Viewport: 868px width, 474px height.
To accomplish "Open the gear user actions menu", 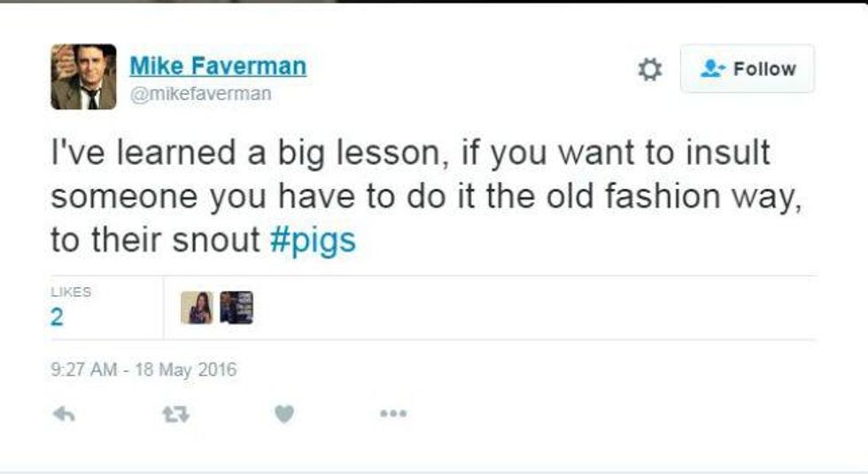I will (x=650, y=69).
